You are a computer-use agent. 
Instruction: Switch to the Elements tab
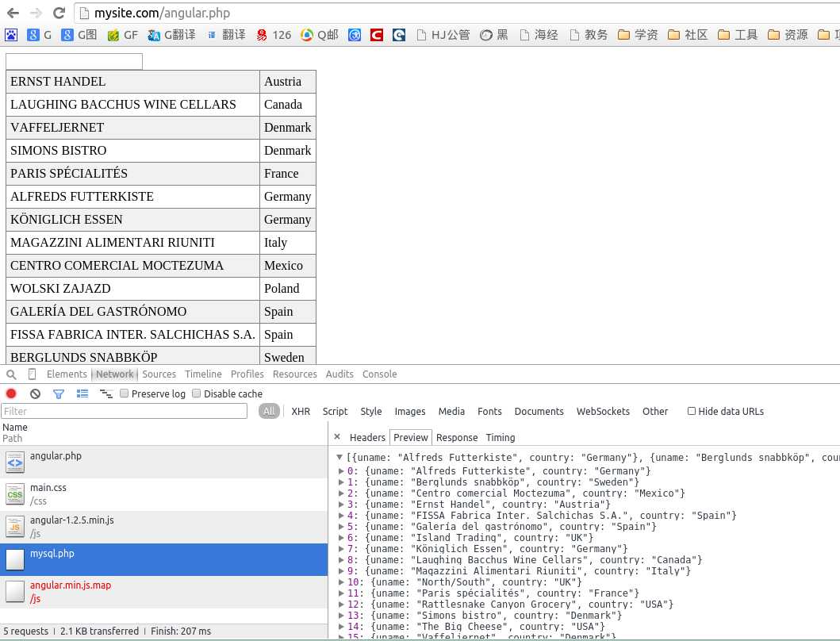[67, 374]
